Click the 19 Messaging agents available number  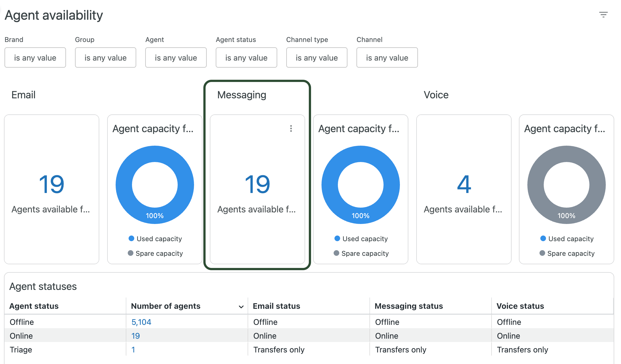[257, 184]
